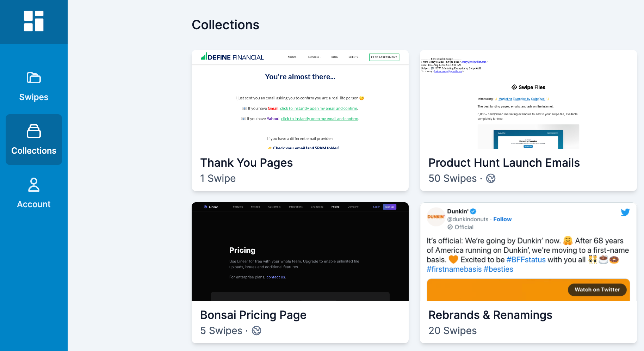Click the #besties hashtag in tweet

tap(499, 269)
